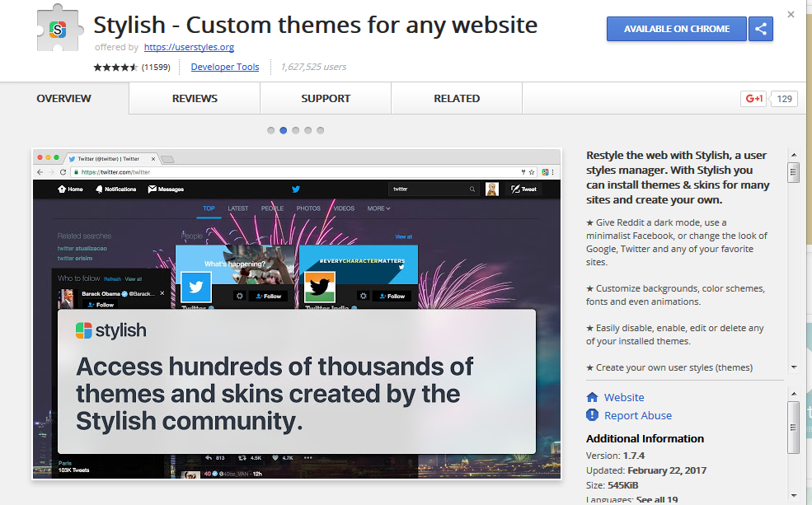Click the 1,627,525 users text

pos(313,67)
